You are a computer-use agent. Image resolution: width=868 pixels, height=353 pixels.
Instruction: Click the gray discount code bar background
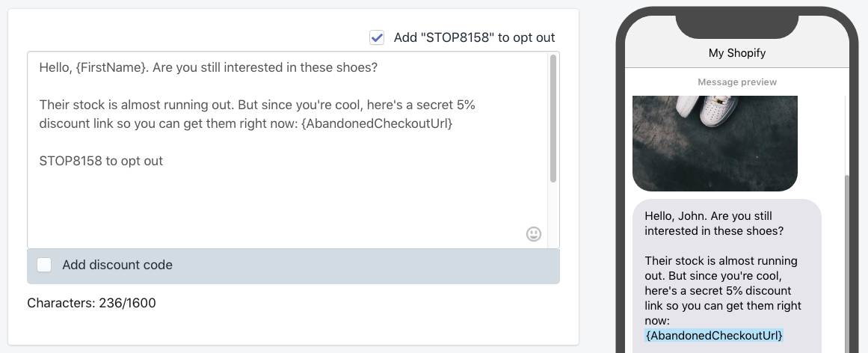tap(366, 266)
